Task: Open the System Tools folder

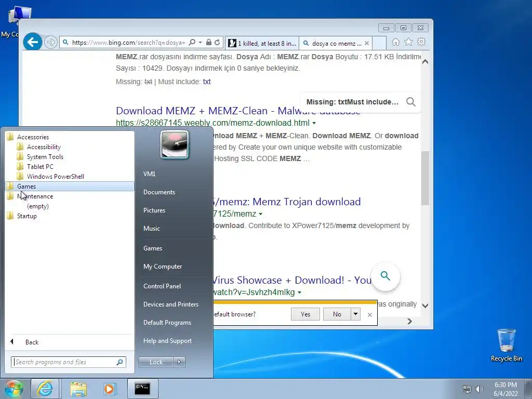Action: [x=70, y=157]
